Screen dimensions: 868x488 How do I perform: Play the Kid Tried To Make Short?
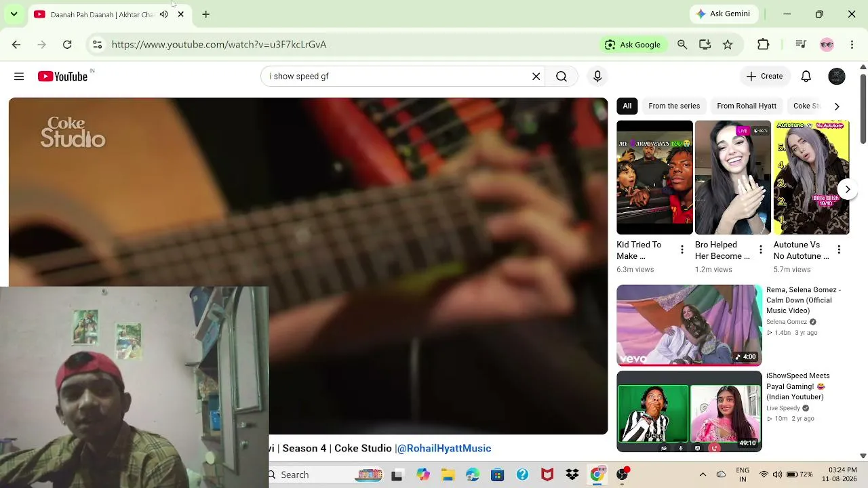click(654, 178)
